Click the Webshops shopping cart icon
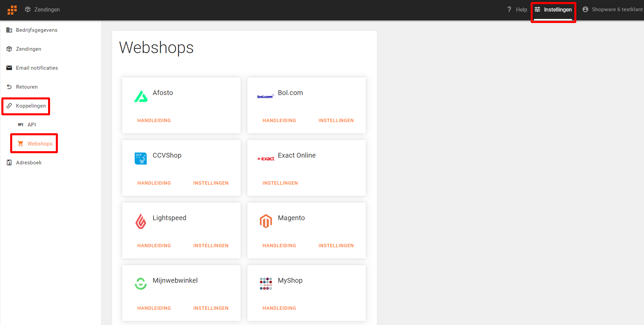This screenshot has height=325, width=644. point(21,144)
